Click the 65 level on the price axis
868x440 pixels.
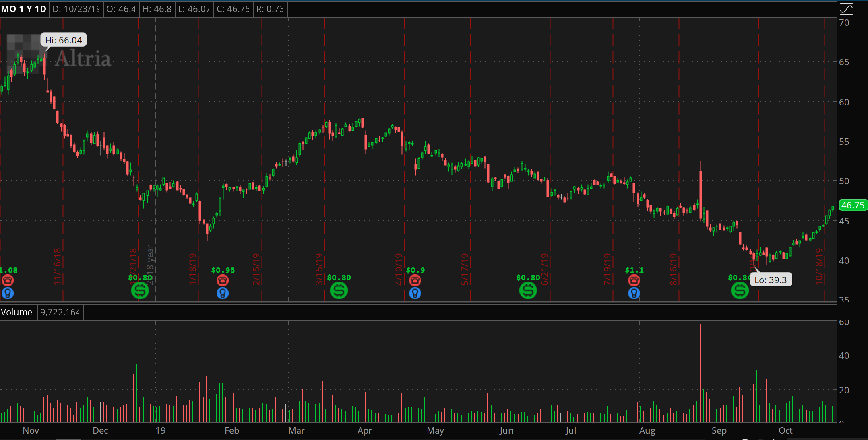[844, 62]
